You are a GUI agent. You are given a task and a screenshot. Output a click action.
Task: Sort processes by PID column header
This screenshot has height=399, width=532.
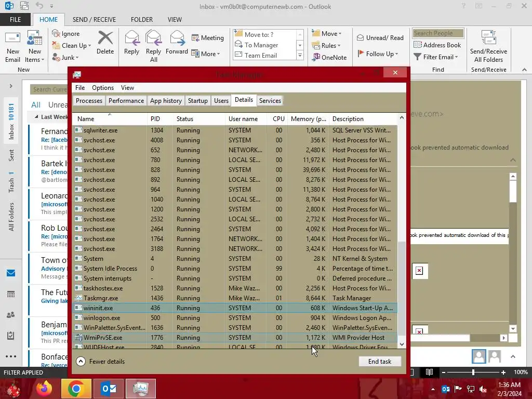pyautogui.click(x=159, y=119)
